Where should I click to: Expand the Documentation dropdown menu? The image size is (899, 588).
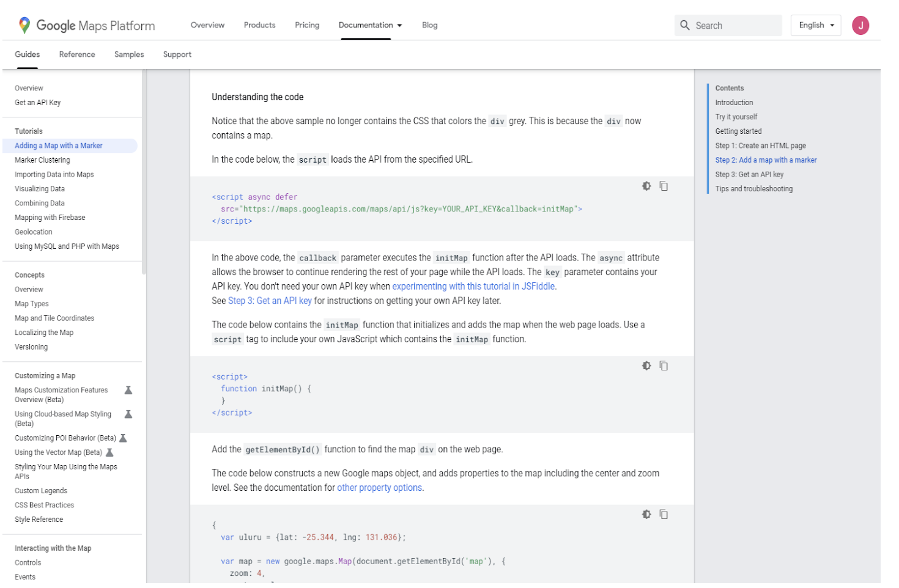tap(370, 25)
